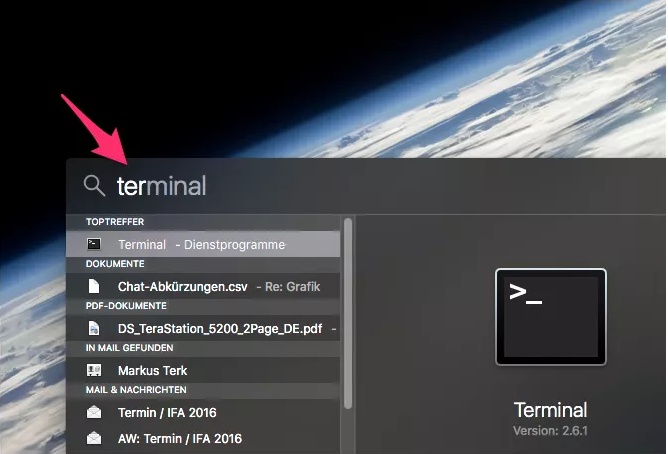
Task: Click the 'Version: 2.6.1' text
Action: (x=550, y=431)
